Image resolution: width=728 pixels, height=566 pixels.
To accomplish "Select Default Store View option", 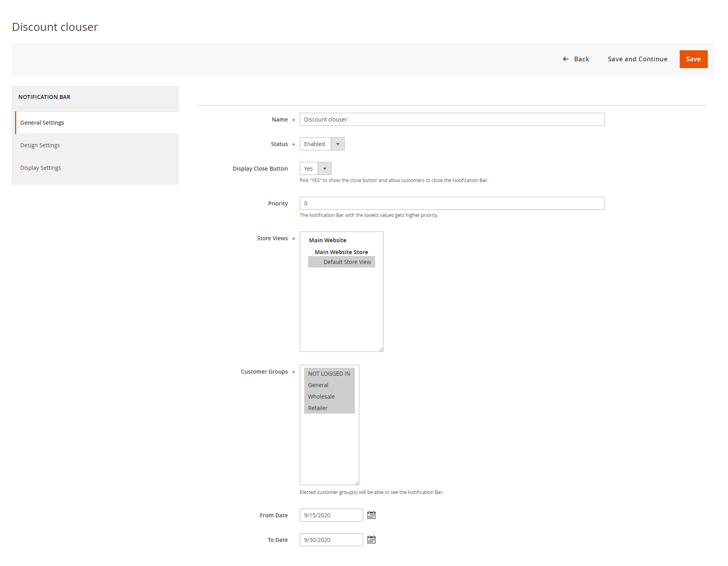I will click(347, 262).
